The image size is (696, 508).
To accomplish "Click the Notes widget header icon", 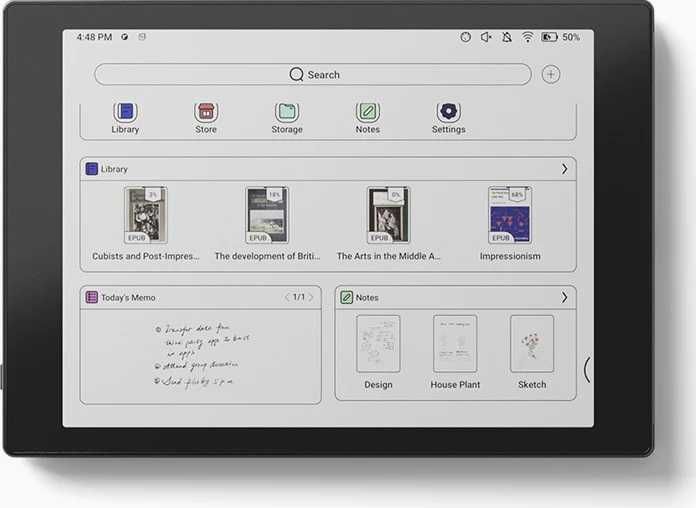I will tap(346, 297).
